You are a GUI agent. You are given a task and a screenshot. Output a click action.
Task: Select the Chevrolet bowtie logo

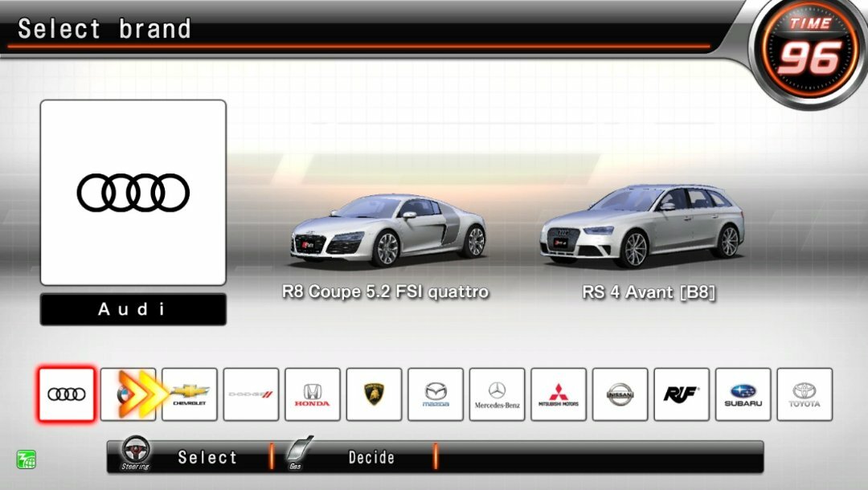(x=188, y=394)
